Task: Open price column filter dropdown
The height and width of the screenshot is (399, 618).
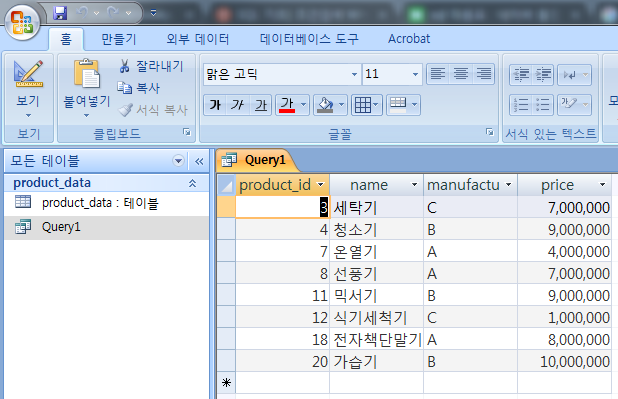Action: (x=602, y=185)
